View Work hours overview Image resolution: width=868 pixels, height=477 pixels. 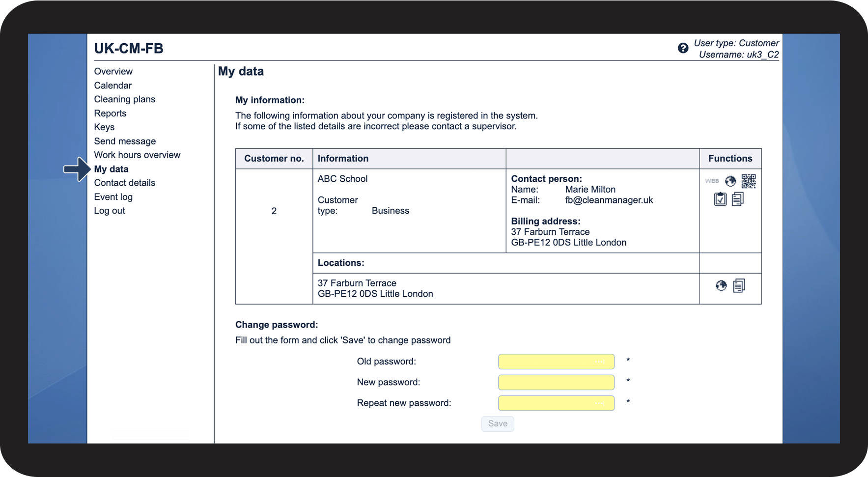pos(137,155)
